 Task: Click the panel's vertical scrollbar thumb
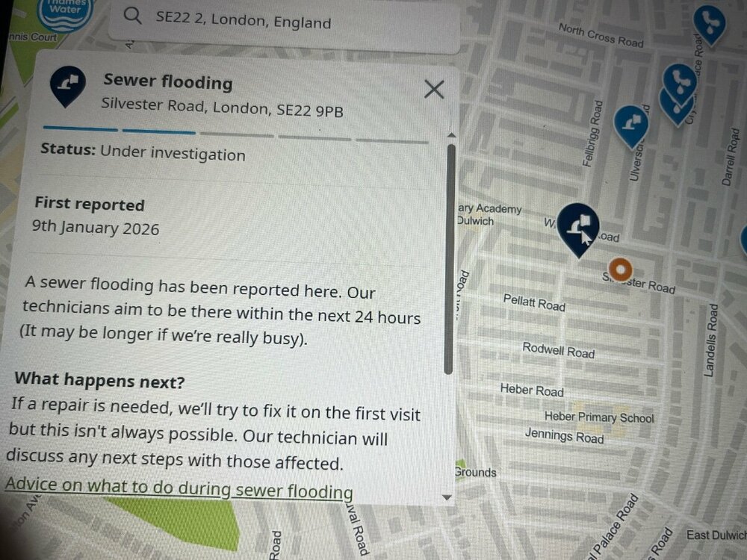click(450, 259)
